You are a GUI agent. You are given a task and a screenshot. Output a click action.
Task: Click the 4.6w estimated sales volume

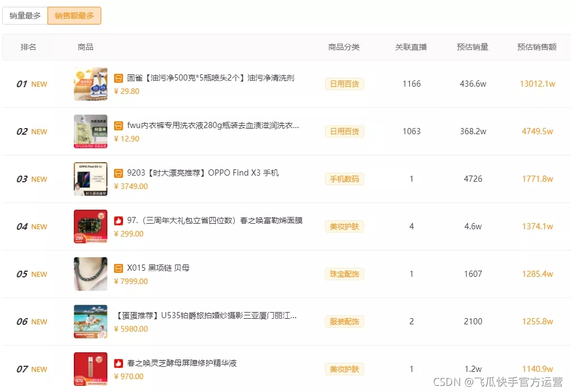[x=473, y=226]
